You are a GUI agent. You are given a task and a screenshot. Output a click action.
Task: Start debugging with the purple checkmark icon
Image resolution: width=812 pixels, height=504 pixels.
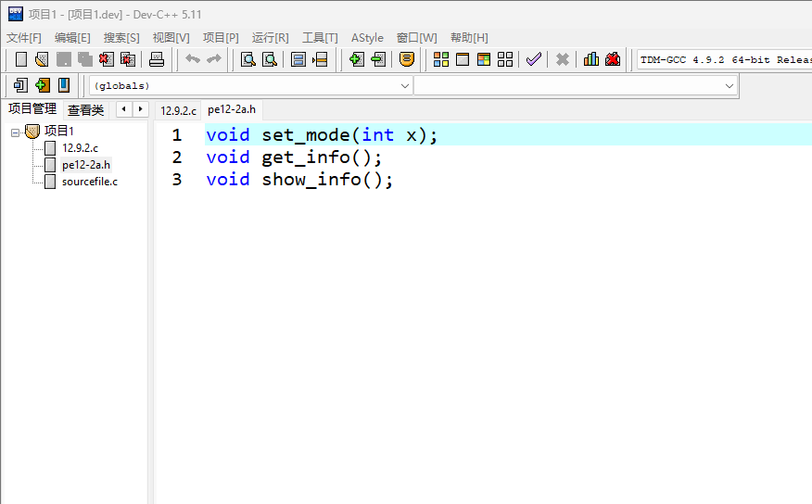click(534, 59)
